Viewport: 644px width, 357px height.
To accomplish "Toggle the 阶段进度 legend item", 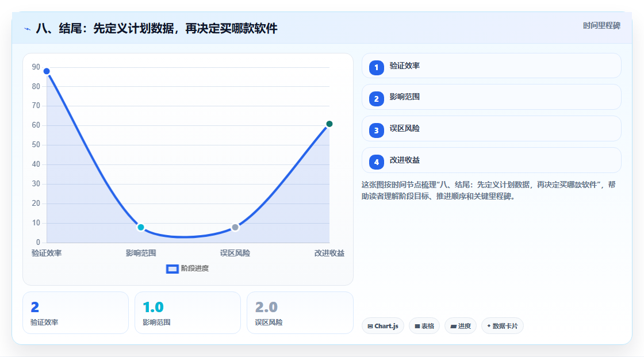I will 187,268.
